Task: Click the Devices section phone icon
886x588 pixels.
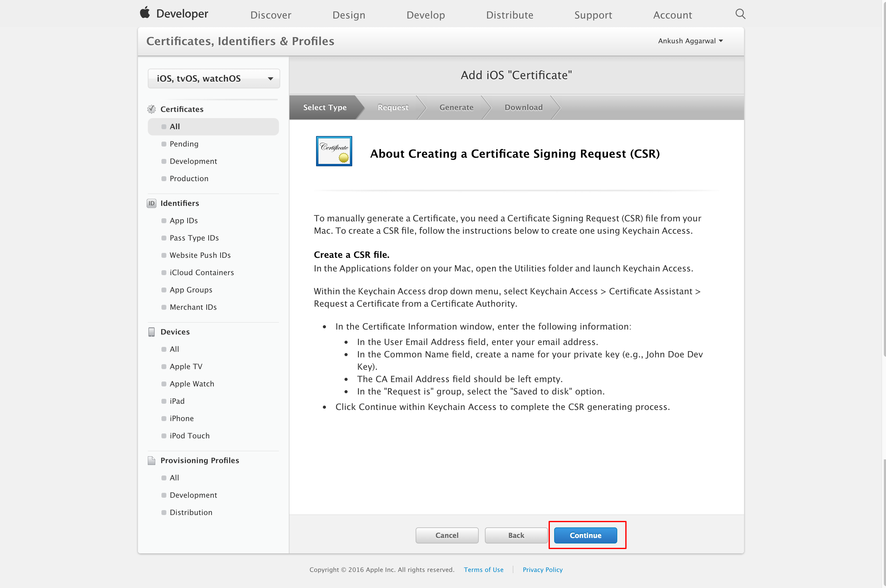Action: [152, 332]
